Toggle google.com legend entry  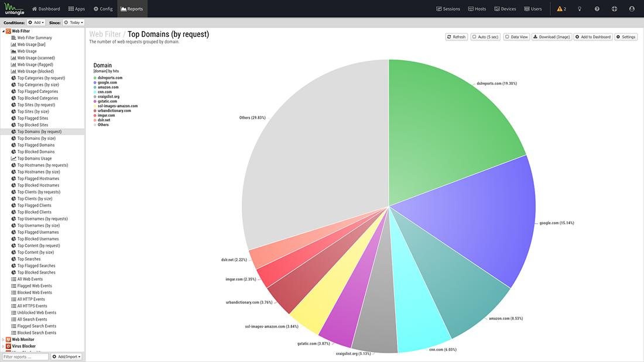105,82
